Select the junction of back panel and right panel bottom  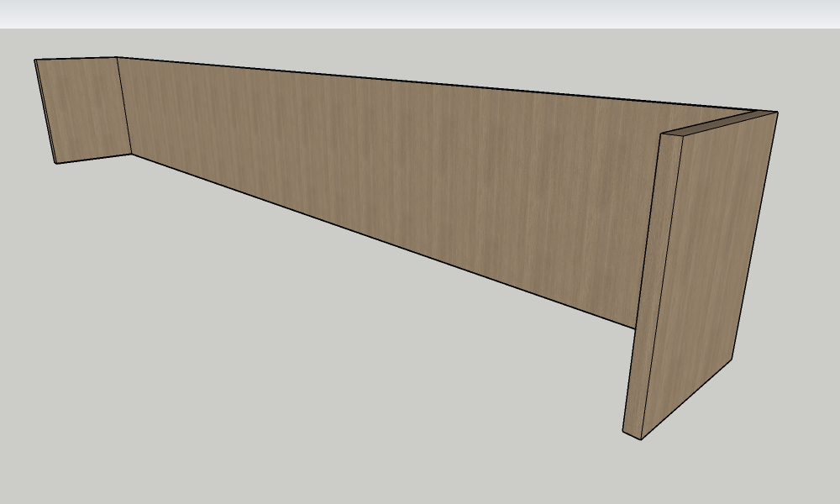click(636, 327)
